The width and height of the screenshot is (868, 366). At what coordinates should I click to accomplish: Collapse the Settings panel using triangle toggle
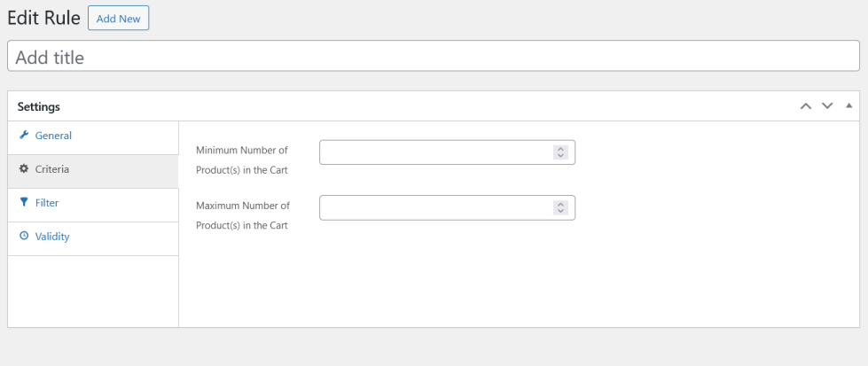(x=848, y=106)
